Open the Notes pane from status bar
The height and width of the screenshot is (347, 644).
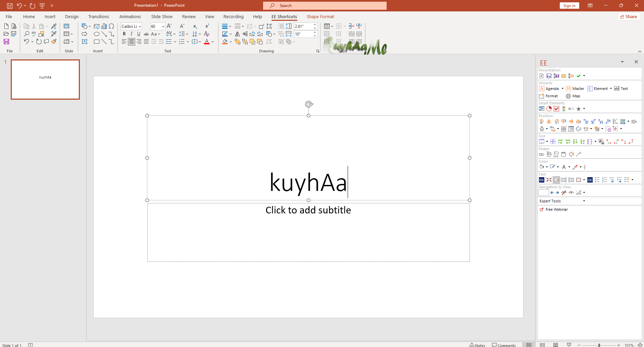pos(478,345)
